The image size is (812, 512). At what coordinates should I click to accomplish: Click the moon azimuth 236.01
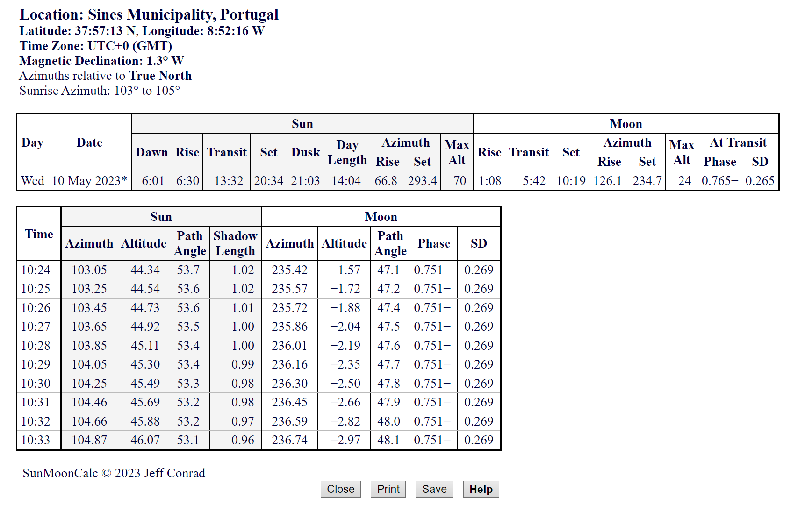[290, 346]
